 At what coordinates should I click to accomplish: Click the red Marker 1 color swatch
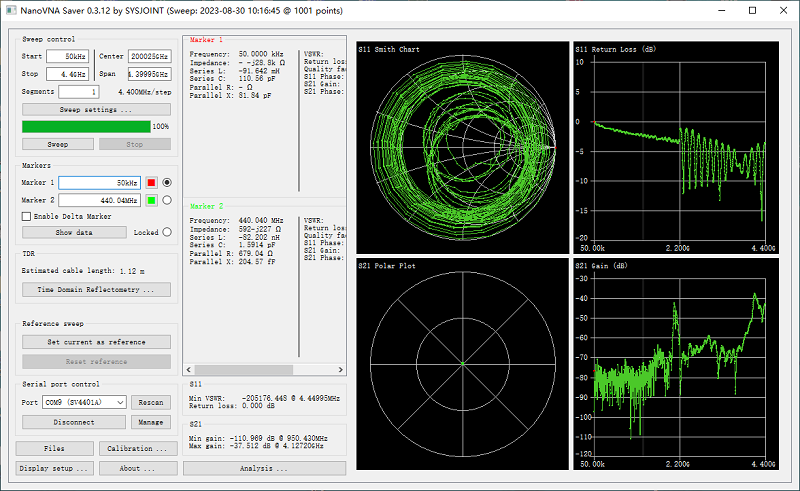point(151,183)
